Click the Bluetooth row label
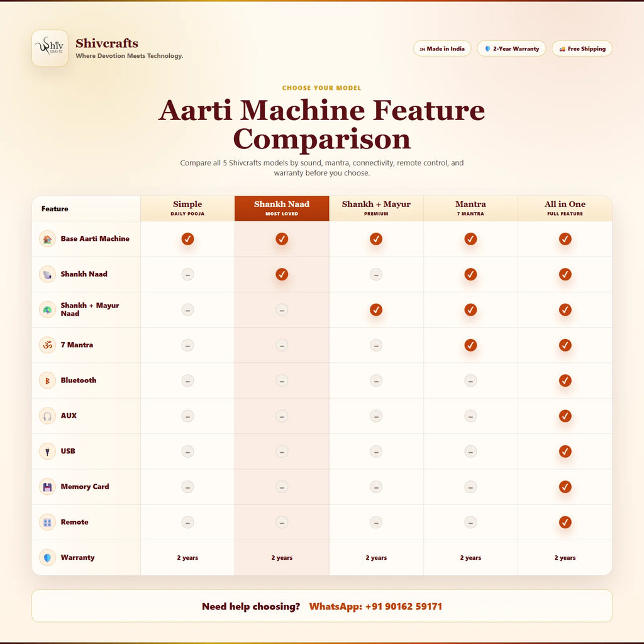This screenshot has height=644, width=644. pyautogui.click(x=79, y=380)
